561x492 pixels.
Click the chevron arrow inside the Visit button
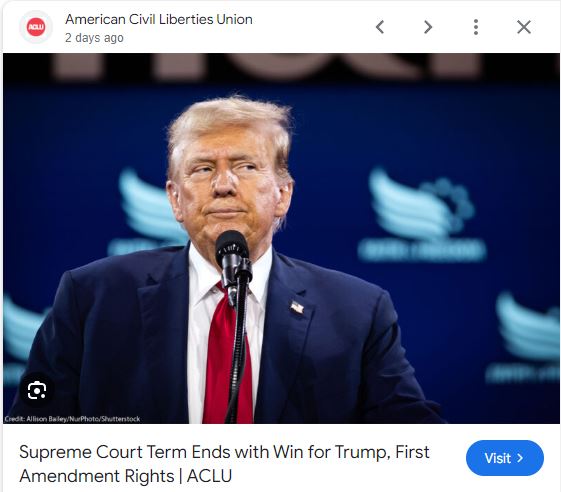(x=521, y=458)
